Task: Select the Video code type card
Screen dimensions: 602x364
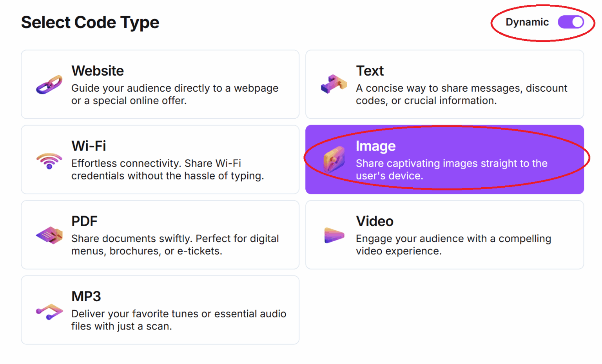Action: 444,234
